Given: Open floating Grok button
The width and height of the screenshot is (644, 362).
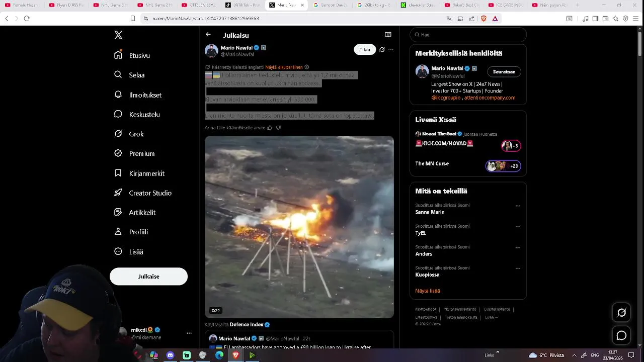Looking at the screenshot, I should click(x=621, y=313).
